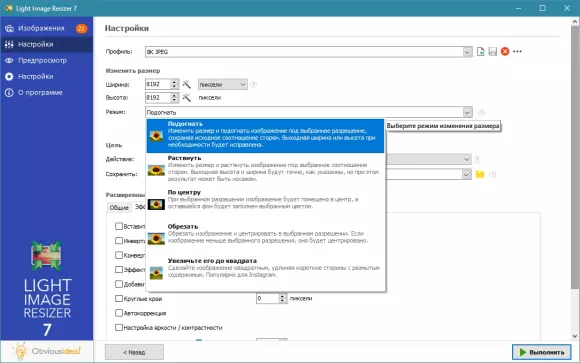
Task: Select the highlighted Настройки sidebar item
Action: [46, 44]
